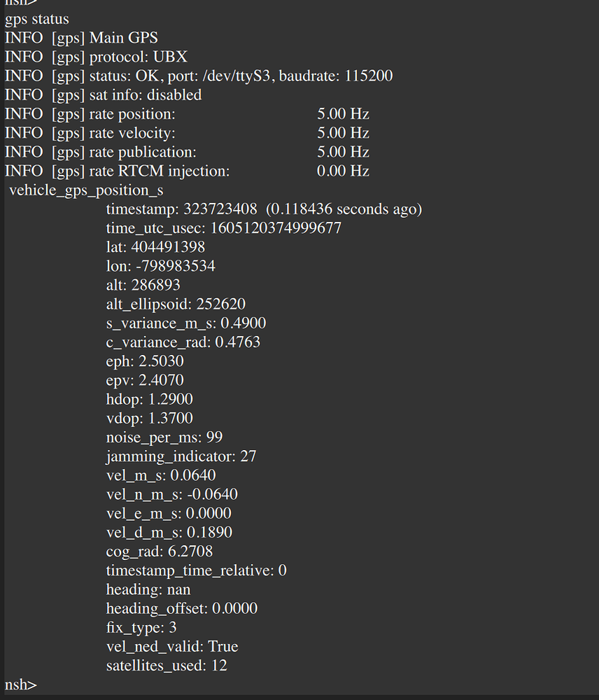Click the 'timestamp_time_relative: 0' line
The image size is (599, 700).
click(x=197, y=571)
